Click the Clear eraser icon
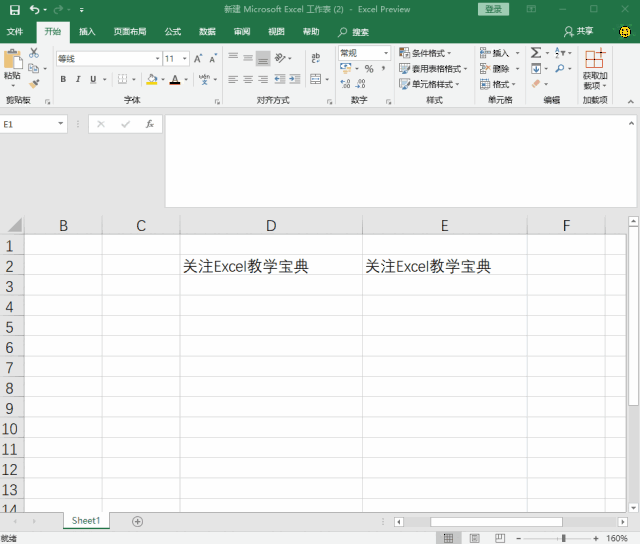Screen dimensions: 640x544 (536, 84)
